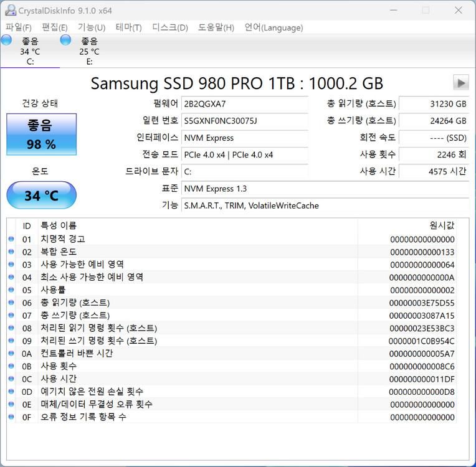The height and width of the screenshot is (467, 476).
Task: Click the blue status orb for drive C:
Action: coord(6,40)
